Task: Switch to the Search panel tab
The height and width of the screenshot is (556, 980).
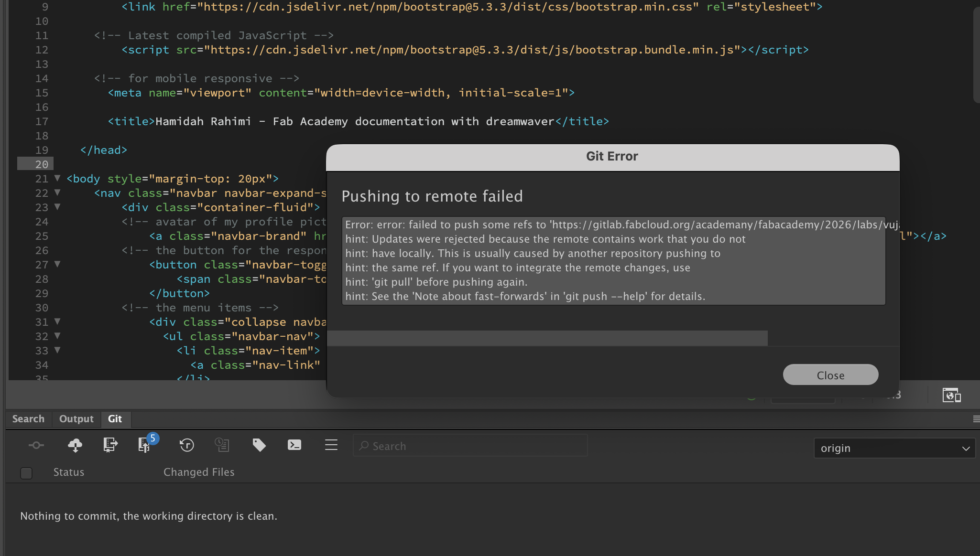Action: [x=28, y=419]
